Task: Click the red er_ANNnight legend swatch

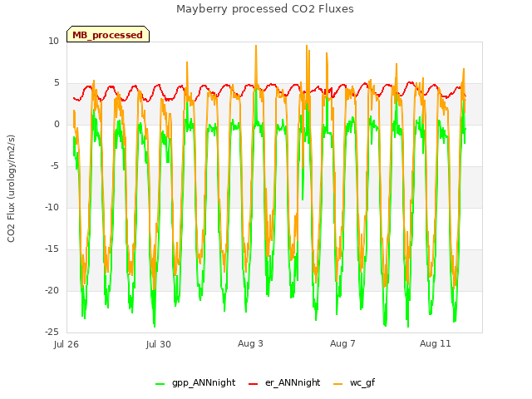Action: tap(253, 384)
